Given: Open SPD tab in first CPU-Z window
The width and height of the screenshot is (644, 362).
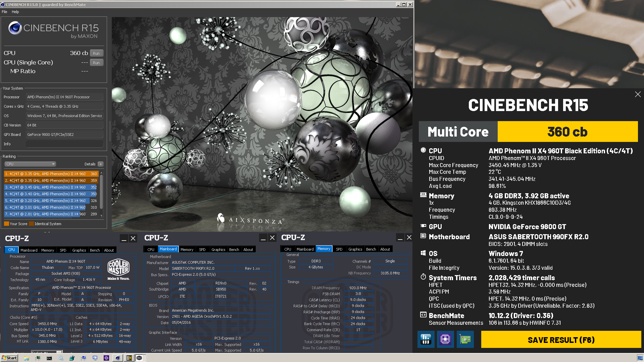Looking at the screenshot, I should [63, 250].
